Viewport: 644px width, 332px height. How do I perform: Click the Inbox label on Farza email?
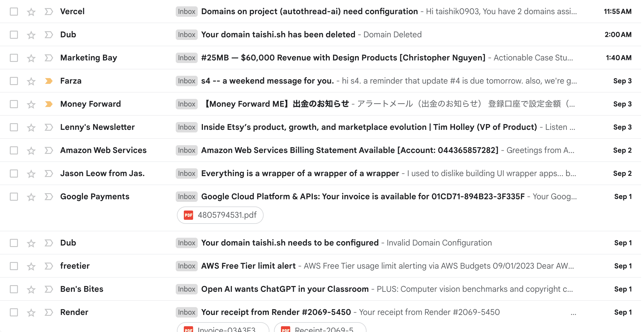(187, 81)
